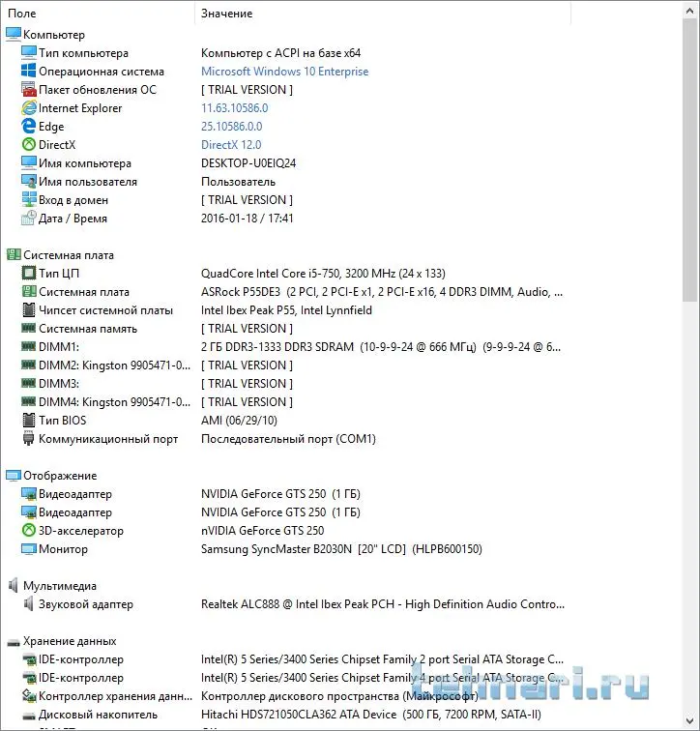Screen dimensions: 700x731
Task: Click the DirectX Xbox icon
Action: pyautogui.click(x=28, y=144)
